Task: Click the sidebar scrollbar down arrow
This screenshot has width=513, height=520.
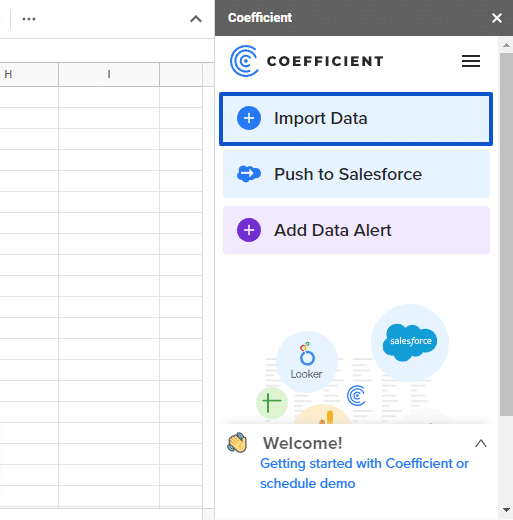Action: 506,510
